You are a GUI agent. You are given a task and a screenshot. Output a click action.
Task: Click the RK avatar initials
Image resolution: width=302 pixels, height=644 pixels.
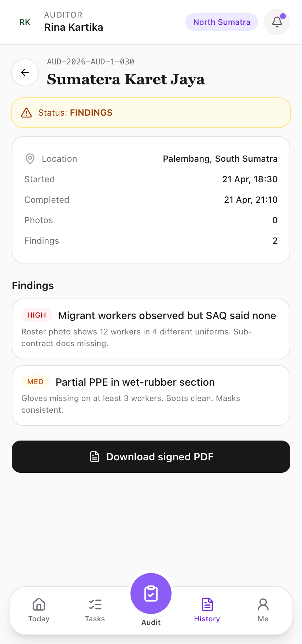(x=25, y=22)
